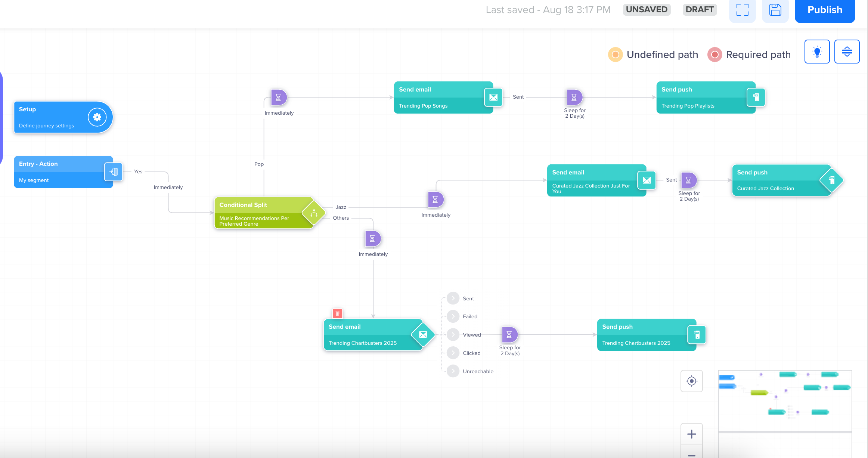This screenshot has width=868, height=458.
Task: Click the DRAFT status badge
Action: pos(700,9)
